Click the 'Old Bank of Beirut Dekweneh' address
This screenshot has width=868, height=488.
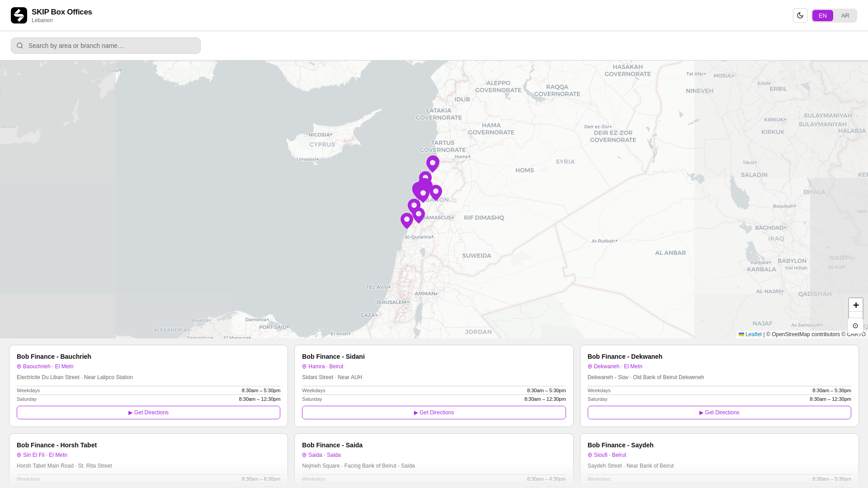668,377
